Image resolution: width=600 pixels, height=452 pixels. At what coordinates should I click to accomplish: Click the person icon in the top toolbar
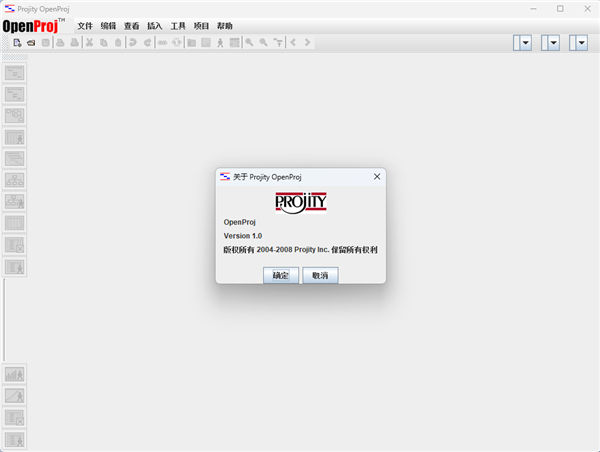(x=220, y=42)
